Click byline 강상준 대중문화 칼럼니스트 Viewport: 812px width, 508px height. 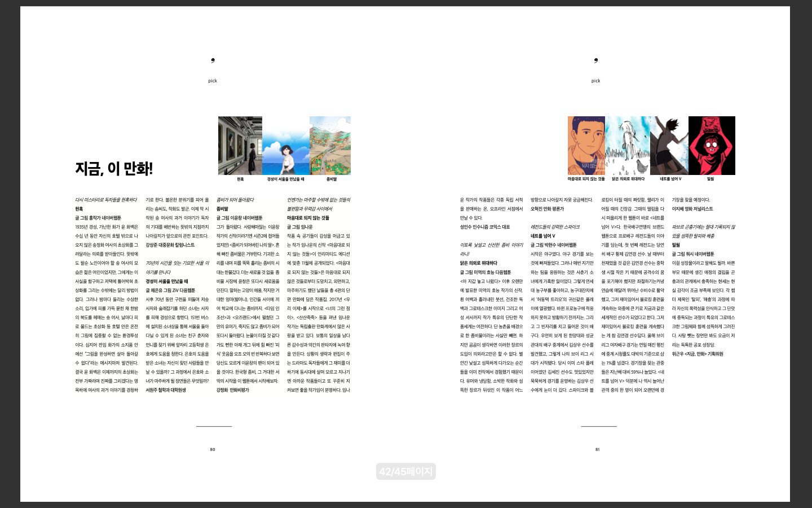[170, 245]
